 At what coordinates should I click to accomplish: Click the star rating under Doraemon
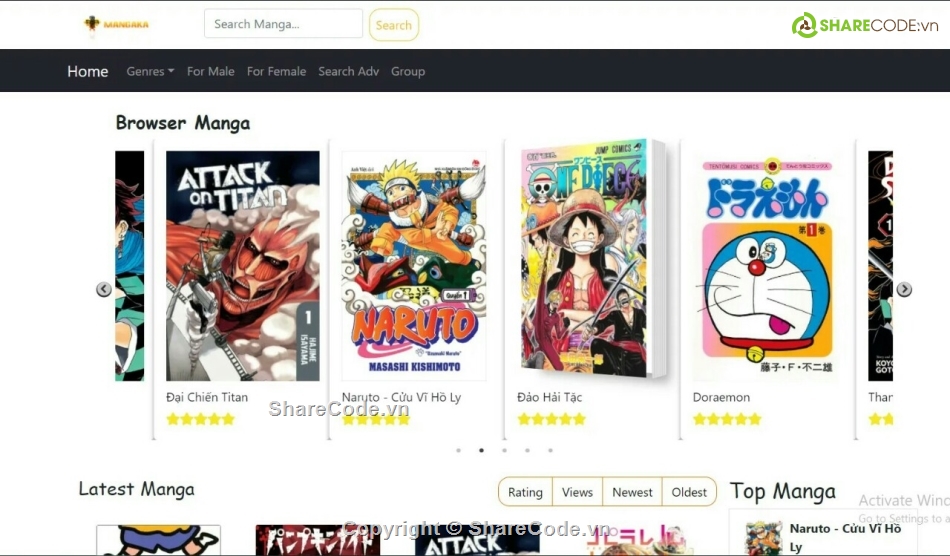[x=726, y=419]
